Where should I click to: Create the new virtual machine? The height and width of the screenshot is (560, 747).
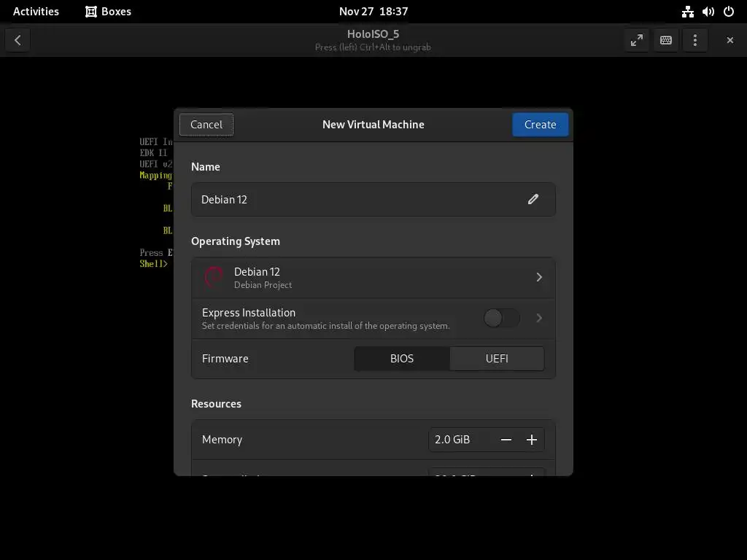[541, 124]
